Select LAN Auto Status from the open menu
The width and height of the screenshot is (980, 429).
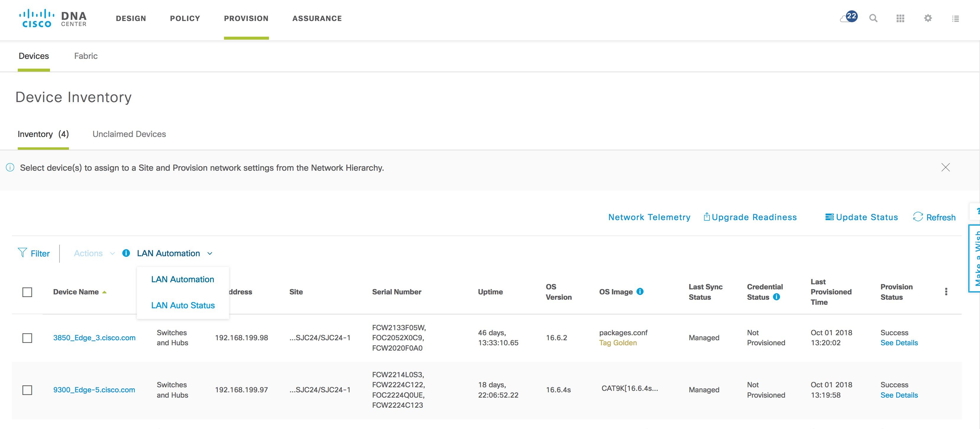[183, 305]
